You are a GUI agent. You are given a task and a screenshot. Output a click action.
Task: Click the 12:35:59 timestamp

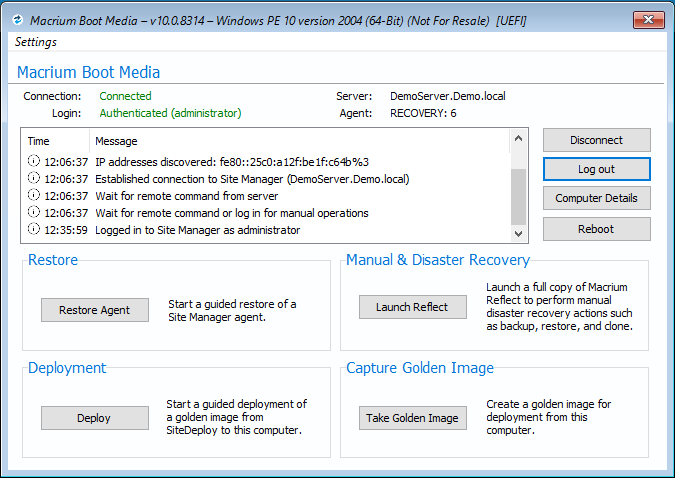coord(66,230)
